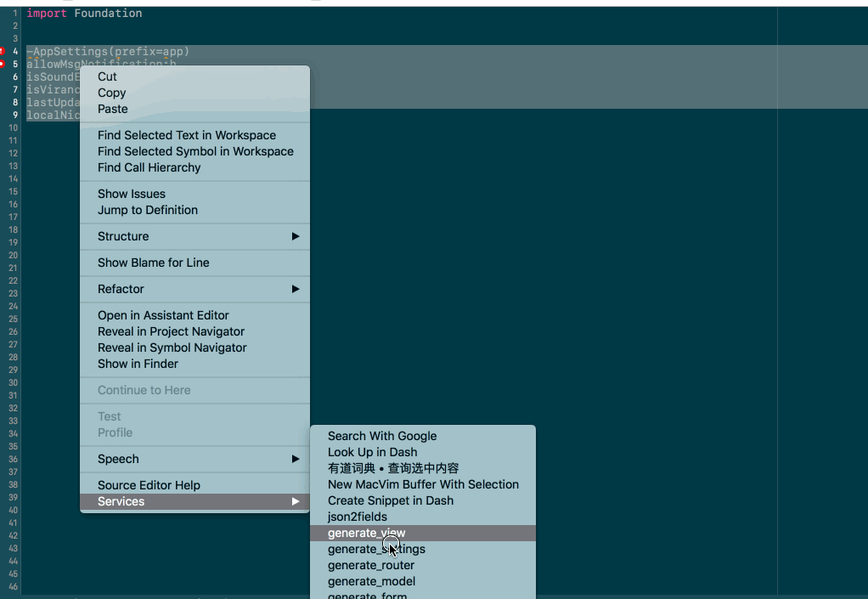Open the Services submenu
This screenshot has width=868, height=599.
click(x=194, y=501)
